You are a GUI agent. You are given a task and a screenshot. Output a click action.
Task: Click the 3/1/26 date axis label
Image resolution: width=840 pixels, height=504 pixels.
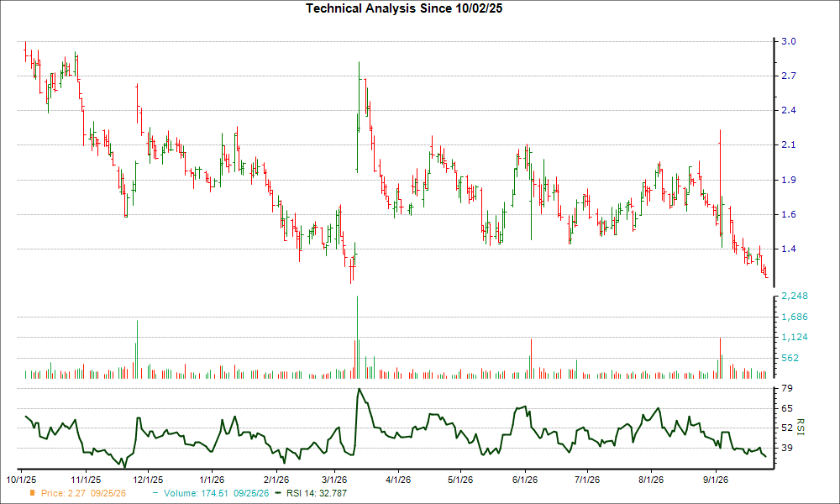333,480
